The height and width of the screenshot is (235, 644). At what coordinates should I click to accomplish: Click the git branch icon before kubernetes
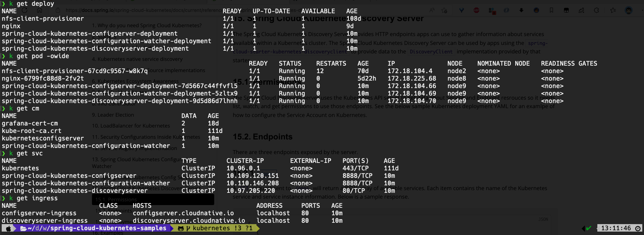[x=188, y=228]
